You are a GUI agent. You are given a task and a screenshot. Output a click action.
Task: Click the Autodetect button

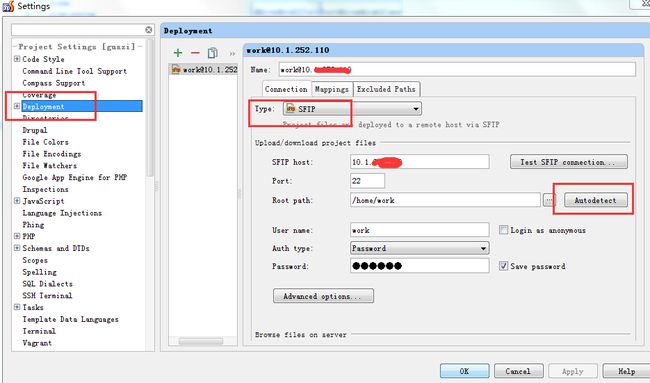[596, 200]
